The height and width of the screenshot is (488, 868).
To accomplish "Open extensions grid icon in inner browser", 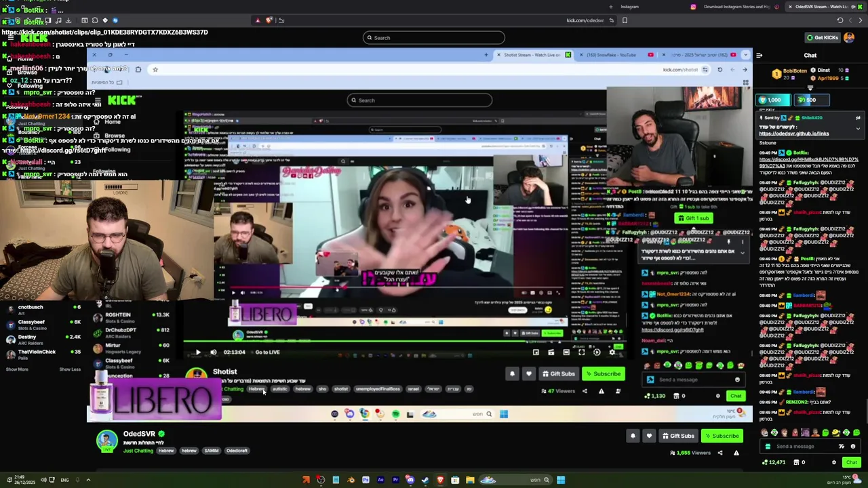I will [746, 83].
